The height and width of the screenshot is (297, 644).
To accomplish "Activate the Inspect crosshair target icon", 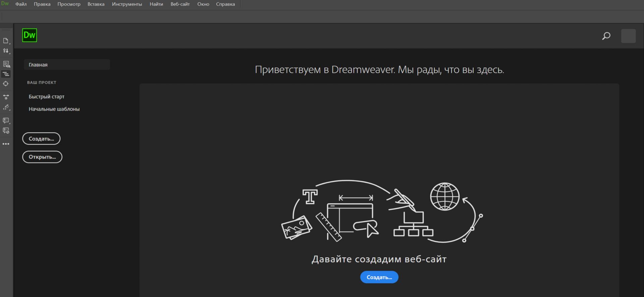I will tap(6, 84).
